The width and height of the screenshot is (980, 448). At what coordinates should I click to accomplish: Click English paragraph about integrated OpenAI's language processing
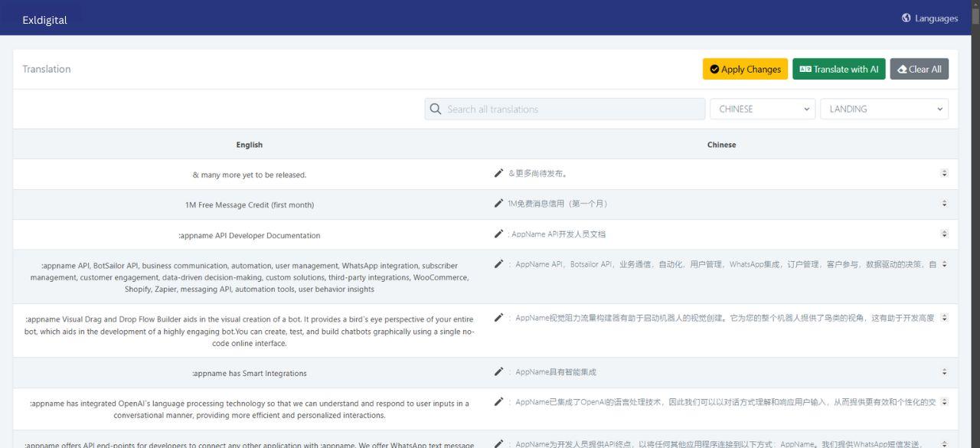pos(250,409)
